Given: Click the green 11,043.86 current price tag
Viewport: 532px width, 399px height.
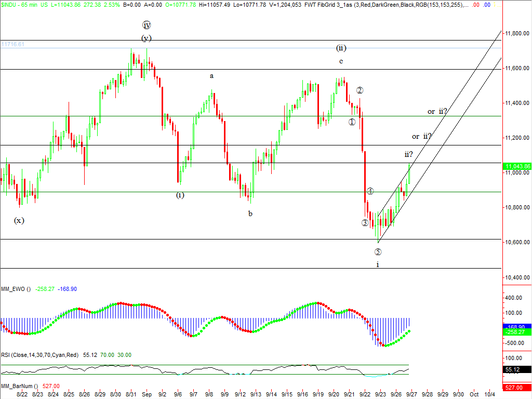Looking at the screenshot, I should (516, 166).
